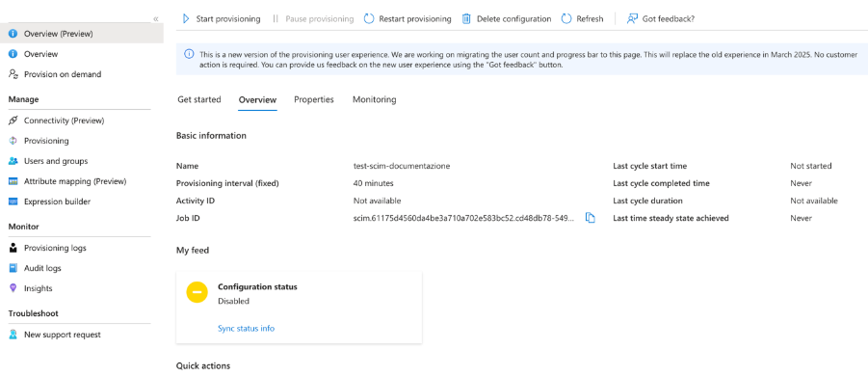Collapse the sidebar with double-chevron icon
The image size is (868, 376).
point(156,19)
